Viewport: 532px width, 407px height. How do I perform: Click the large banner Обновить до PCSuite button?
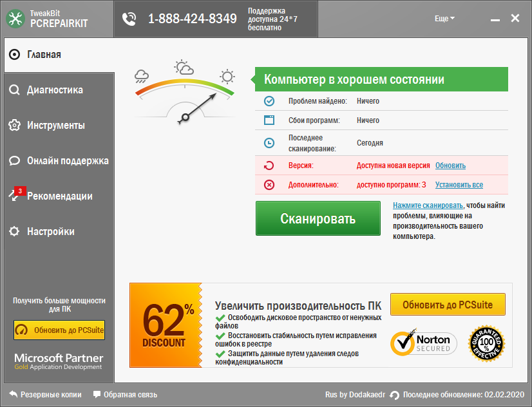(x=448, y=305)
